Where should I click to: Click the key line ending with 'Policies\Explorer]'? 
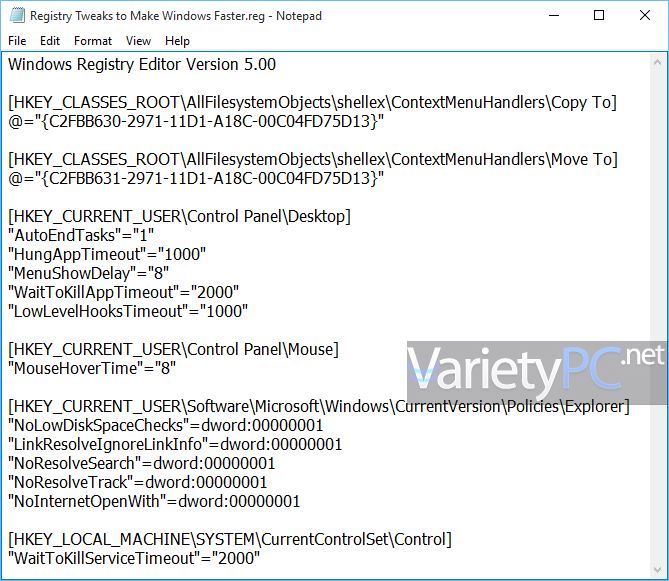[x=319, y=407]
